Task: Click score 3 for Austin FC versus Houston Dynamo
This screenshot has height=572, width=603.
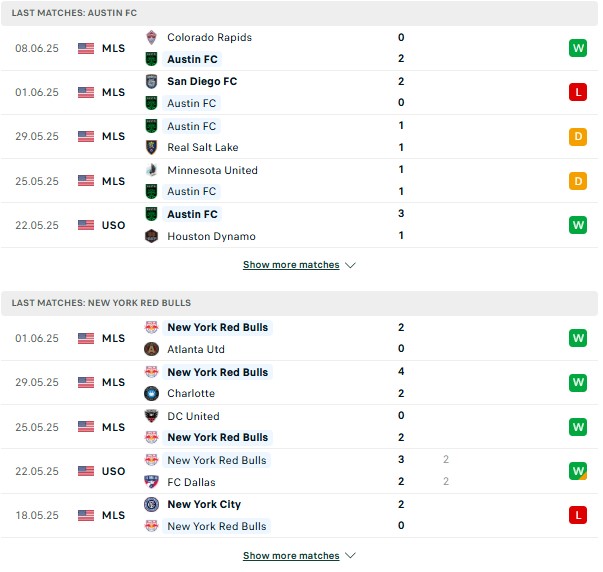Action: pyautogui.click(x=401, y=213)
